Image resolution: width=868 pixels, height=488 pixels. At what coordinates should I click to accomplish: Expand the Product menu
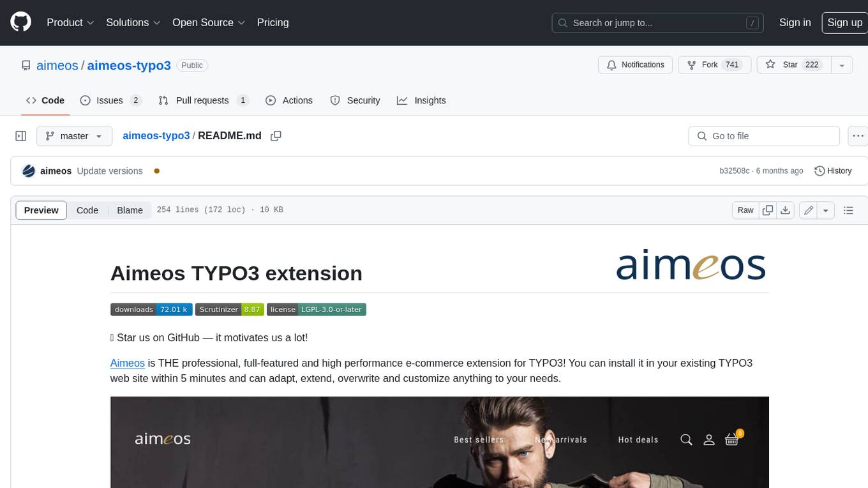click(70, 22)
